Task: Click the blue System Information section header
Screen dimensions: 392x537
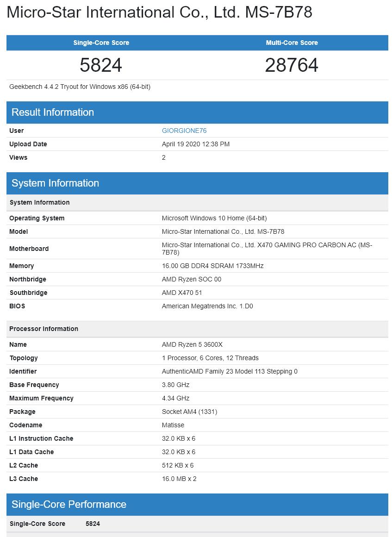Action: pyautogui.click(x=55, y=183)
